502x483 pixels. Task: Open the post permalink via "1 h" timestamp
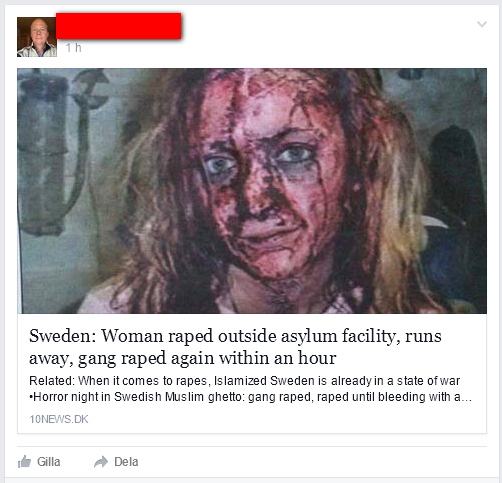click(73, 48)
